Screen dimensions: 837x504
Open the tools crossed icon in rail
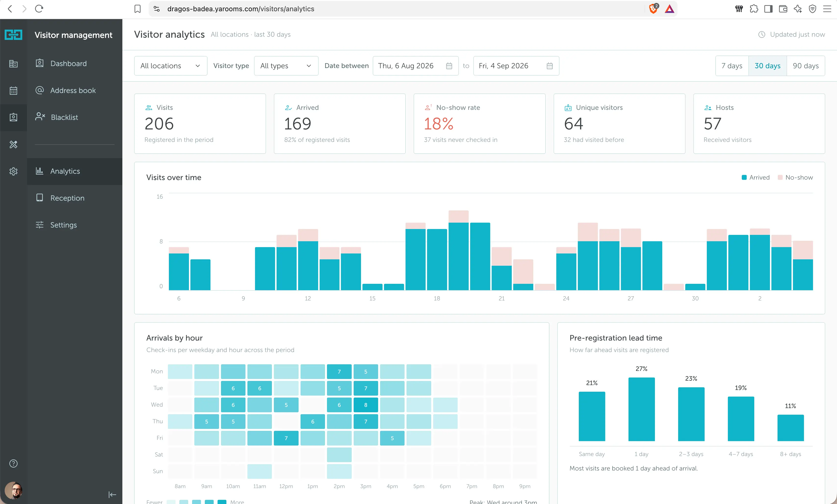pos(13,144)
